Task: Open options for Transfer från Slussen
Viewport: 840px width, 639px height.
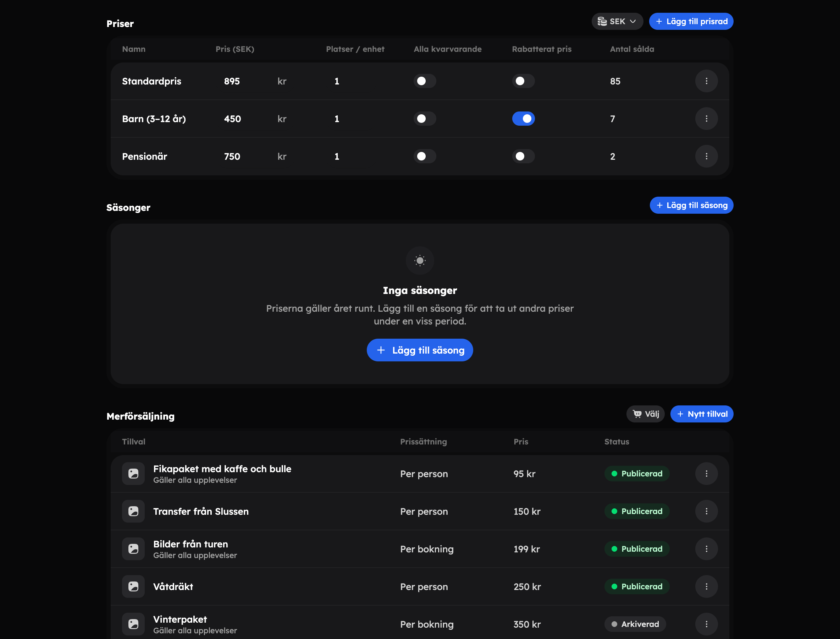Action: pos(706,511)
